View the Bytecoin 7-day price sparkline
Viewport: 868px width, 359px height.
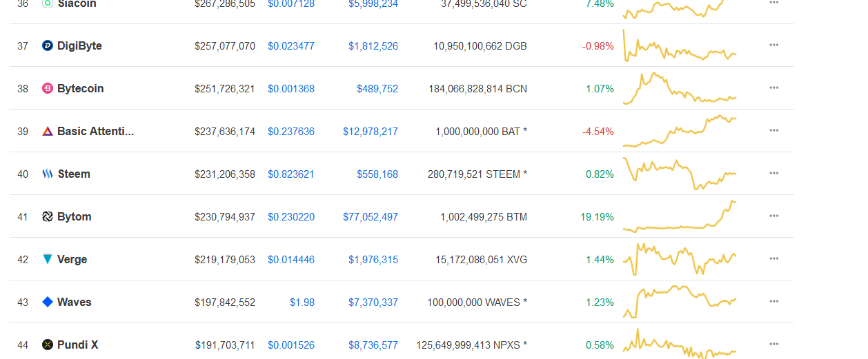[x=680, y=88]
